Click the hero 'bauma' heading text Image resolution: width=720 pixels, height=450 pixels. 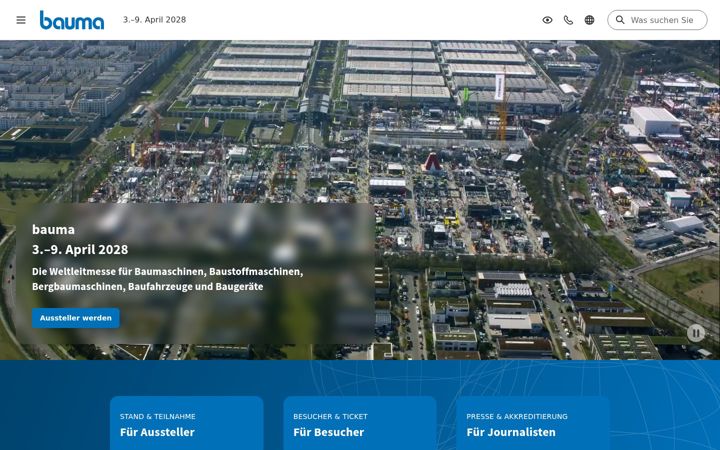pos(53,229)
